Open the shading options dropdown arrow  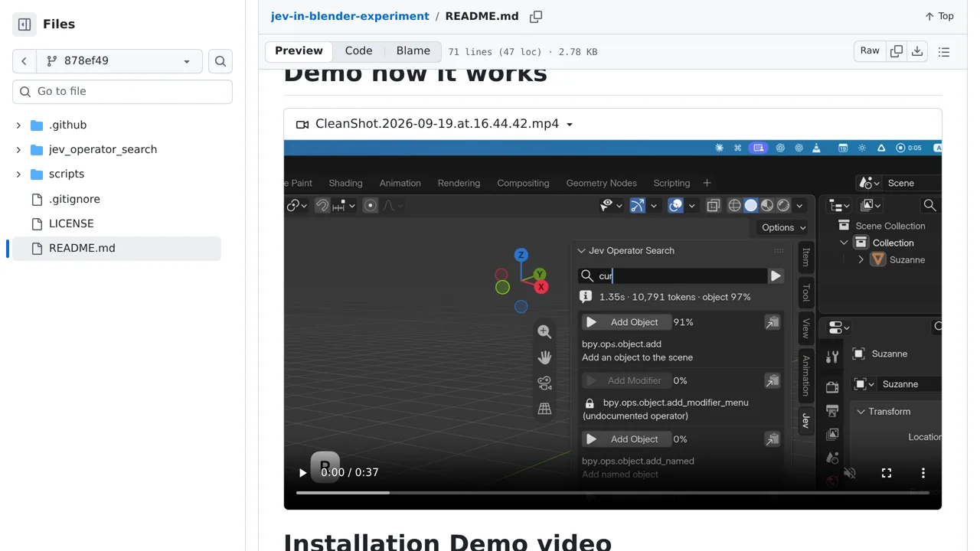pyautogui.click(x=799, y=205)
